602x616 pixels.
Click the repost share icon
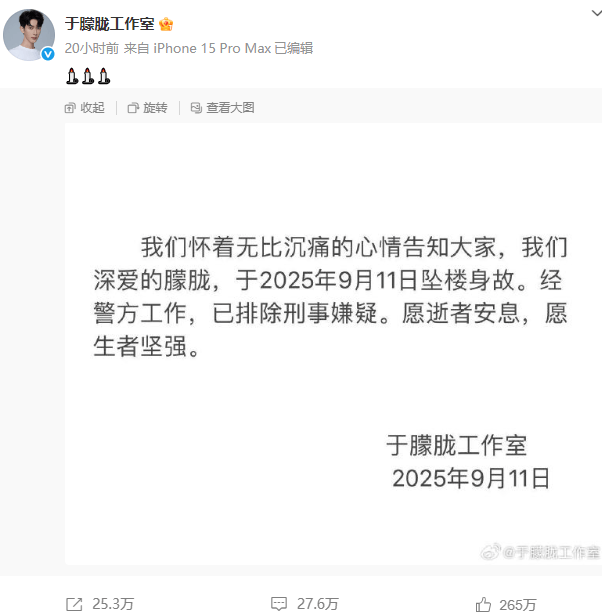pos(74,604)
